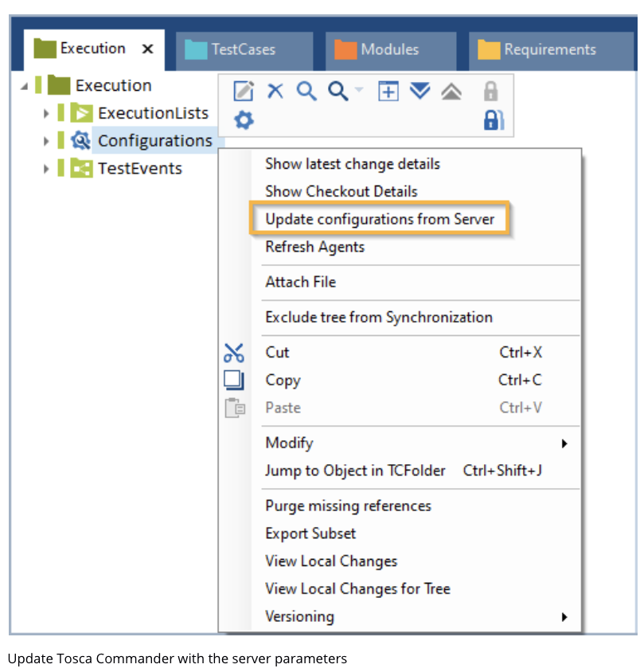Click the Configurations gear-magnifier icon
This screenshot has width=640, height=672.
80,140
